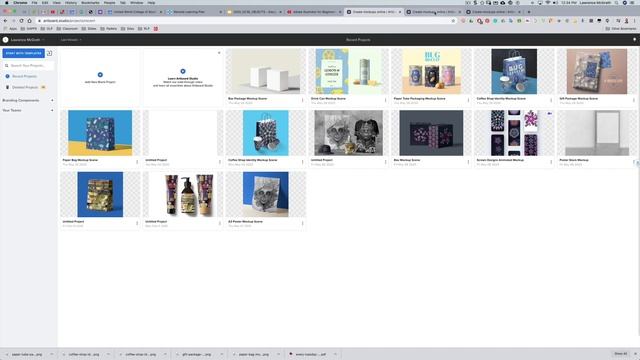This screenshot has height=360, width=640.
Task: Focus the Search Your Projects field
Action: pos(28,65)
